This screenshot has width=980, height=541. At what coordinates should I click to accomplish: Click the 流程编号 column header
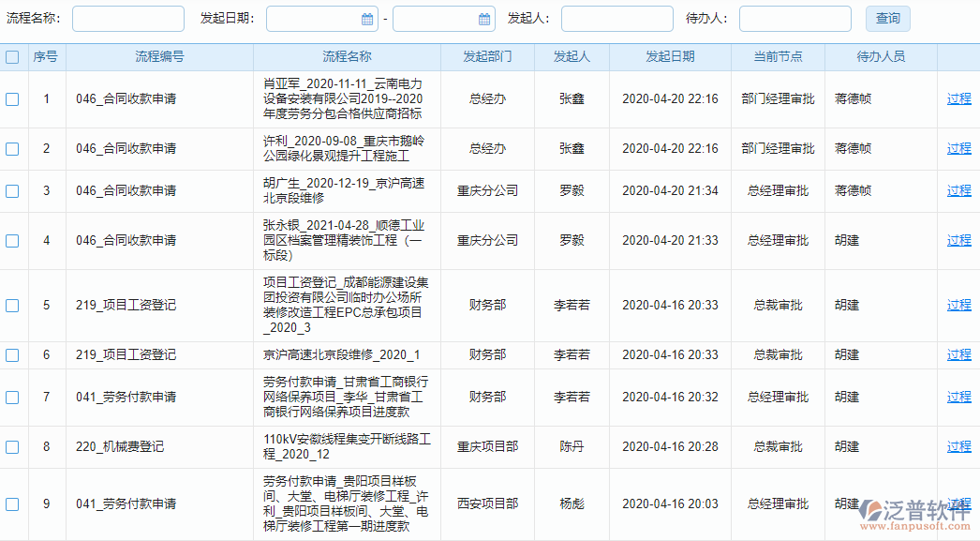coord(159,56)
